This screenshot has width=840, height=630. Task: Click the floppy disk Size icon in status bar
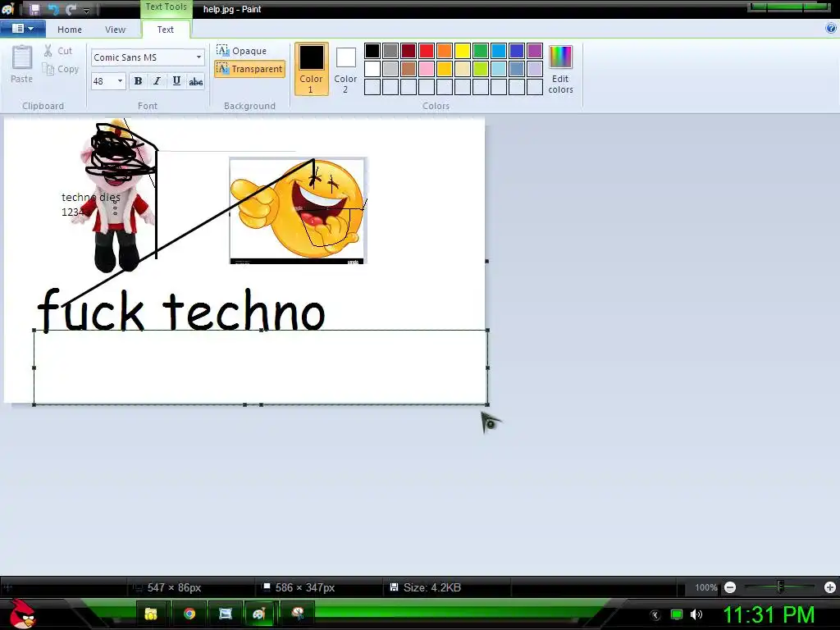pos(394,587)
